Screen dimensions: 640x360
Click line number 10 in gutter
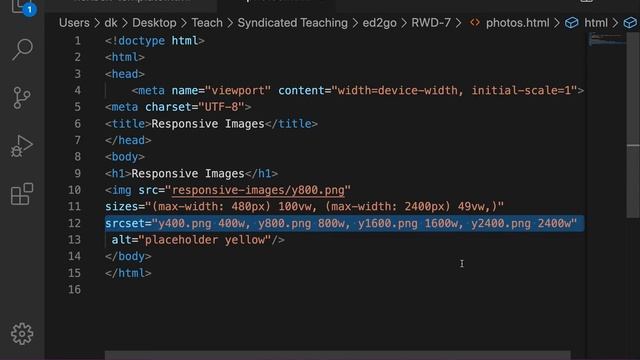pyautogui.click(x=74, y=190)
